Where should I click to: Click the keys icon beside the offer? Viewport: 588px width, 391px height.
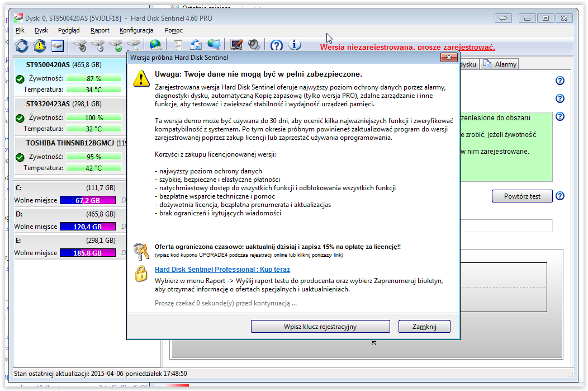tap(141, 251)
